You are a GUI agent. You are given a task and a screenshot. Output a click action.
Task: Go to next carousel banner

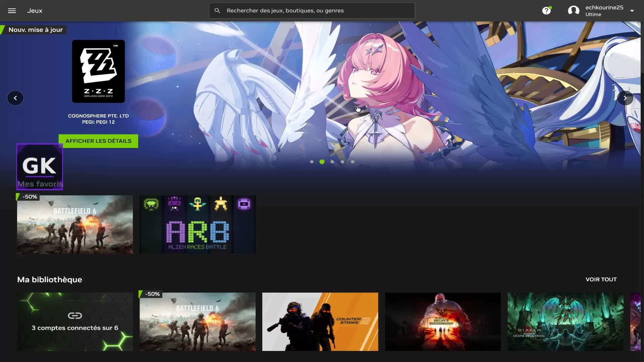pos(625,98)
